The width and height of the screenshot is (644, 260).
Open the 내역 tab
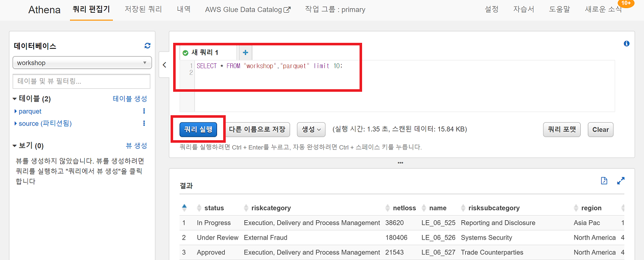pyautogui.click(x=183, y=10)
